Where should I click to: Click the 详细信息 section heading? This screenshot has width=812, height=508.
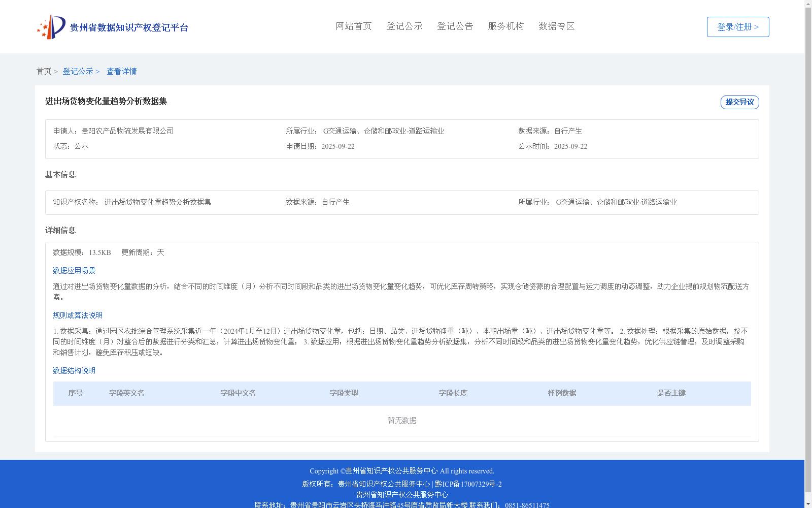[x=60, y=231]
